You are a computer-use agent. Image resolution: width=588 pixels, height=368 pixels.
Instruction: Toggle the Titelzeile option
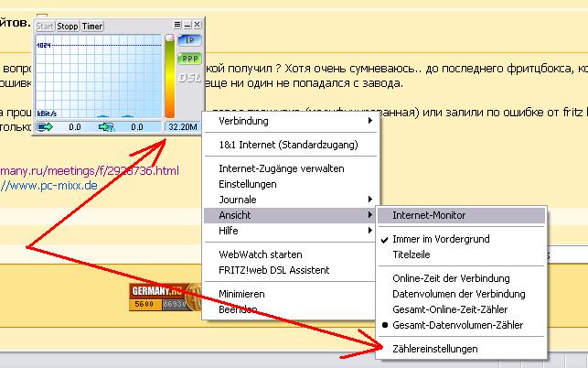pyautogui.click(x=461, y=254)
